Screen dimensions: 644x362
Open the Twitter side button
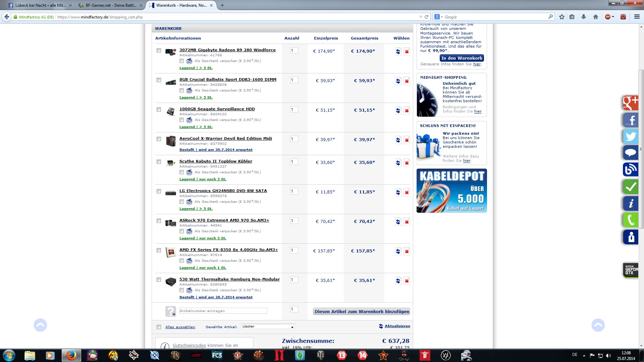631,136
